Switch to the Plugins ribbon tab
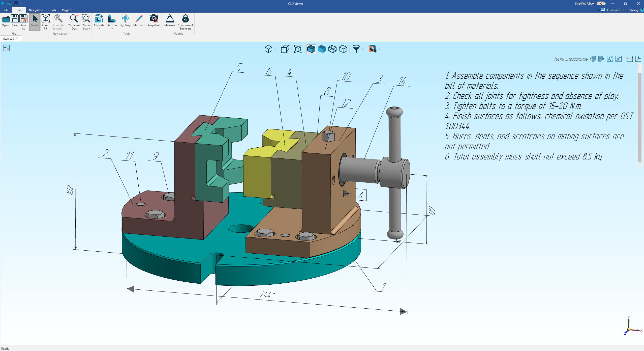 pyautogui.click(x=67, y=10)
